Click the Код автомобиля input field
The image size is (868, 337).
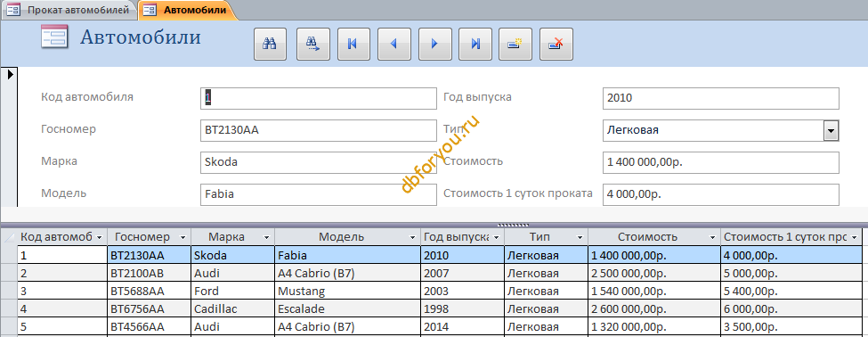(319, 98)
